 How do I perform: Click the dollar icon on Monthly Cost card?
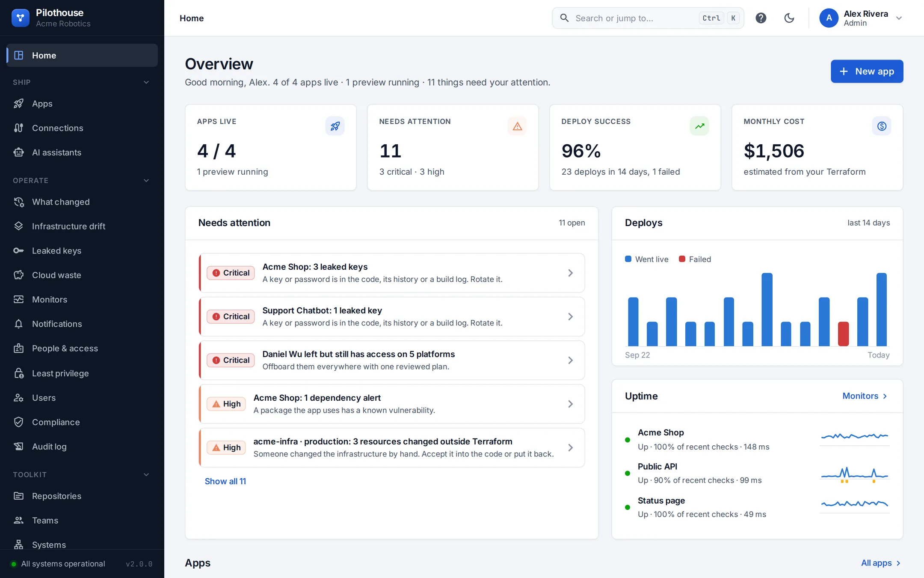882,126
